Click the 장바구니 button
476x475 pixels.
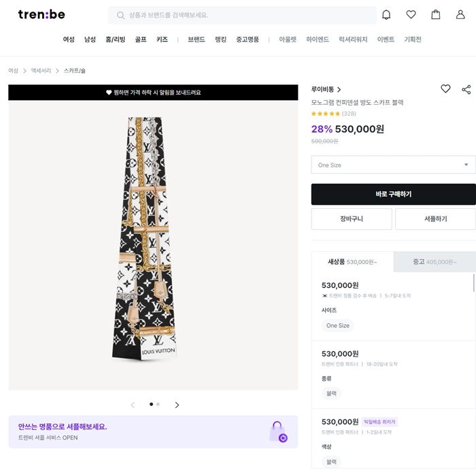point(352,219)
